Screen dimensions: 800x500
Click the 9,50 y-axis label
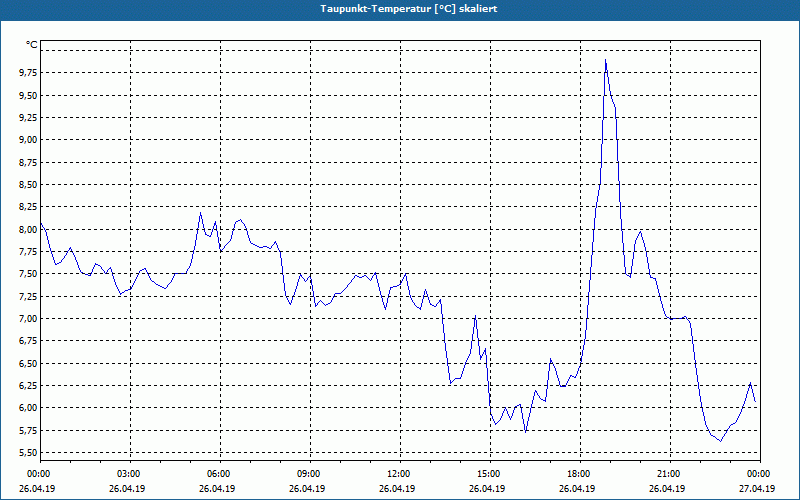tap(28, 95)
